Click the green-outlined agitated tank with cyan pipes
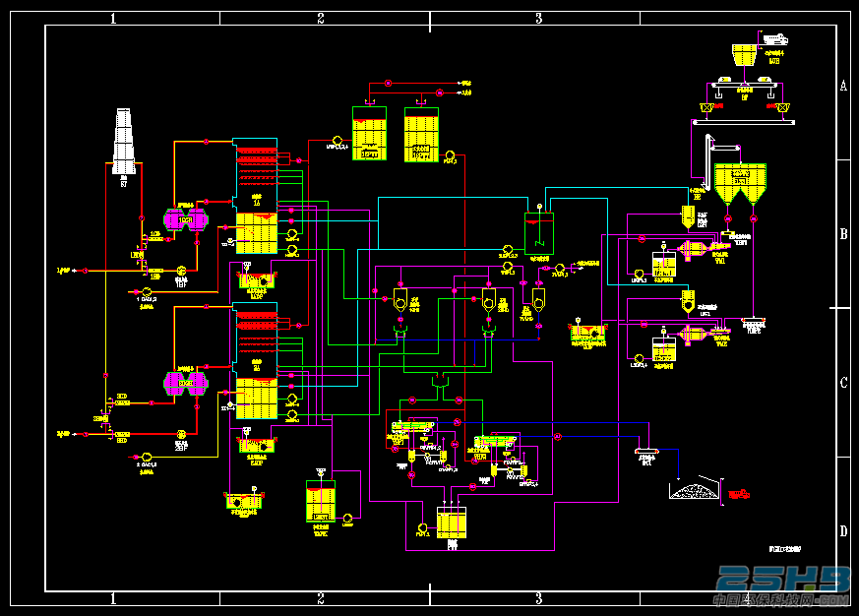The width and height of the screenshot is (859, 616). tap(539, 233)
